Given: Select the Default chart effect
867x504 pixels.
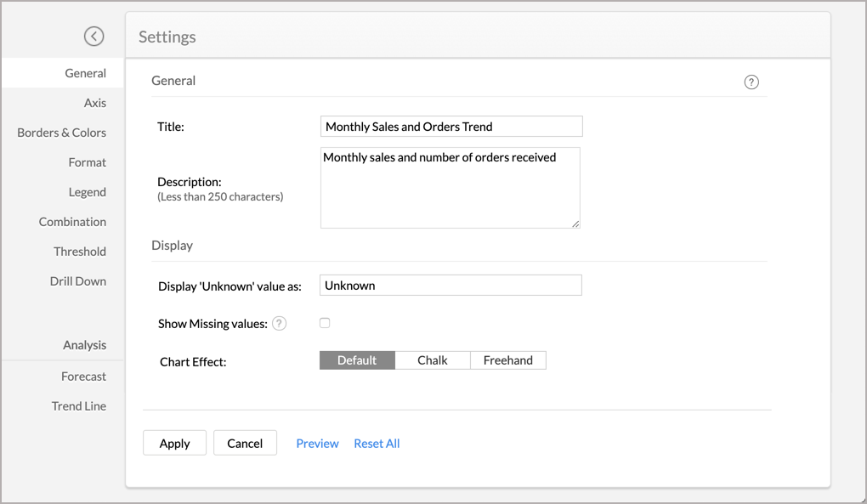Looking at the screenshot, I should coord(357,360).
